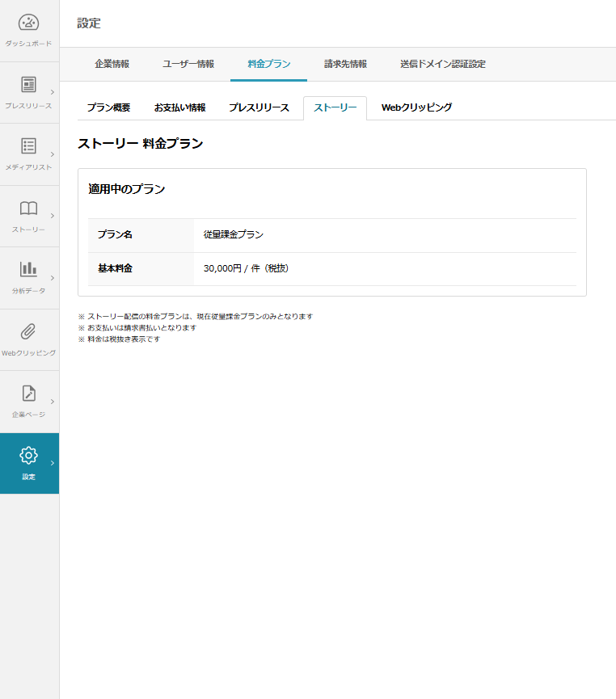
Task: View the Webクリッピング pricing sub-tab
Action: [416, 107]
